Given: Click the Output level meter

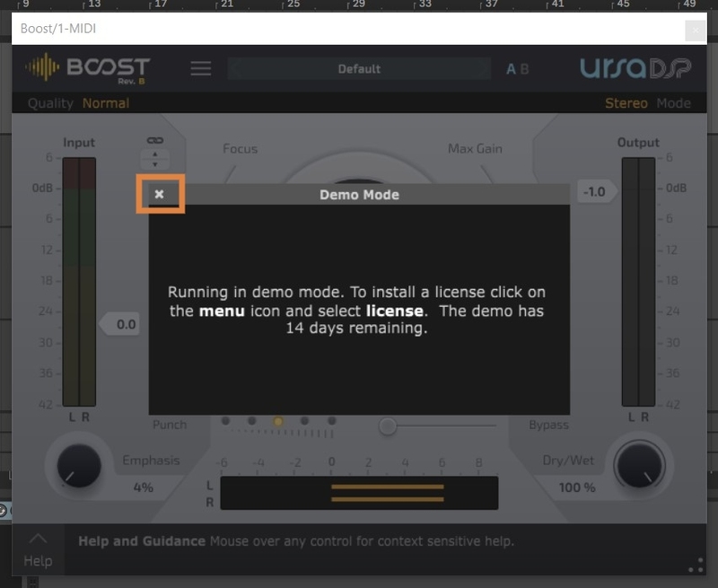Looking at the screenshot, I should 638,282.
